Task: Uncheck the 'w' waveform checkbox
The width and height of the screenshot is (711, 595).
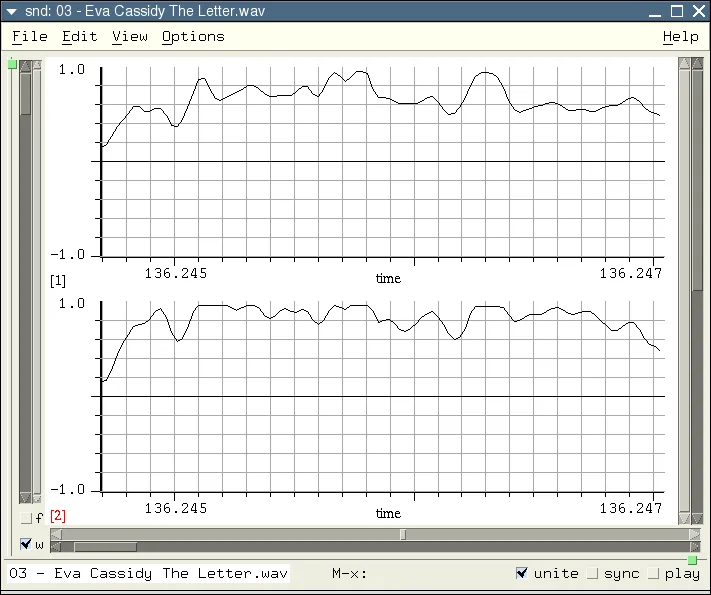Action: coord(26,545)
